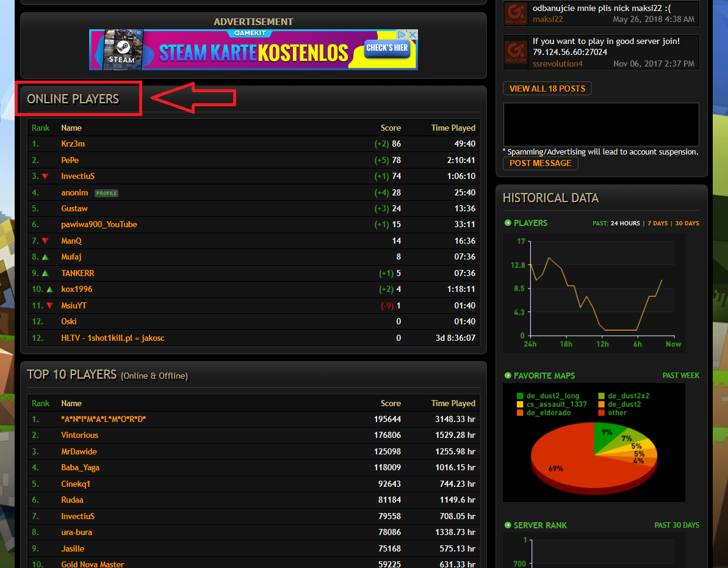Click the ssrevolution4 avatar icon

pyautogui.click(x=515, y=52)
